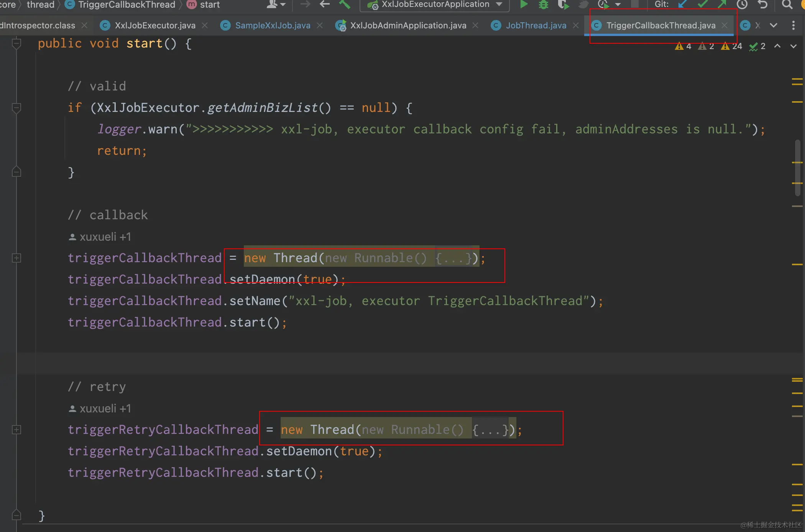Viewport: 805px width, 532px height.
Task: Show hidden editor tabs via chevron dropdown
Action: tap(774, 25)
